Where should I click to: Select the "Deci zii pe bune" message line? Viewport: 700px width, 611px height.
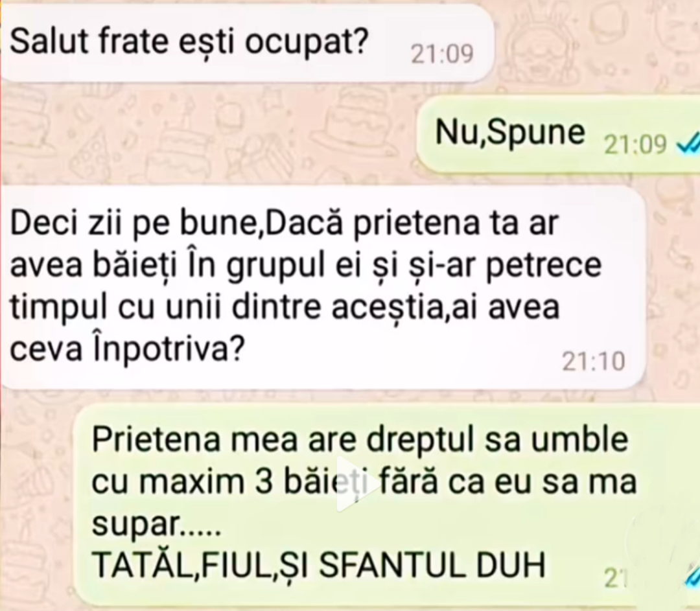click(x=284, y=223)
